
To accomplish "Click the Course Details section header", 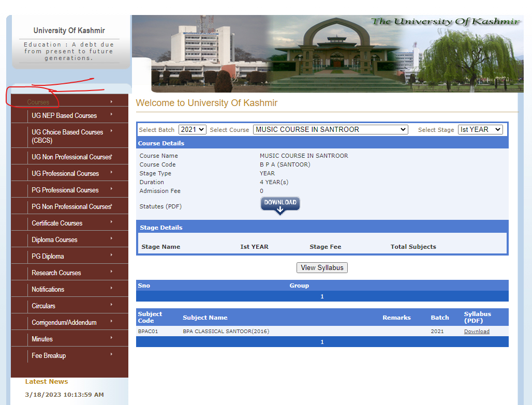I will [161, 143].
